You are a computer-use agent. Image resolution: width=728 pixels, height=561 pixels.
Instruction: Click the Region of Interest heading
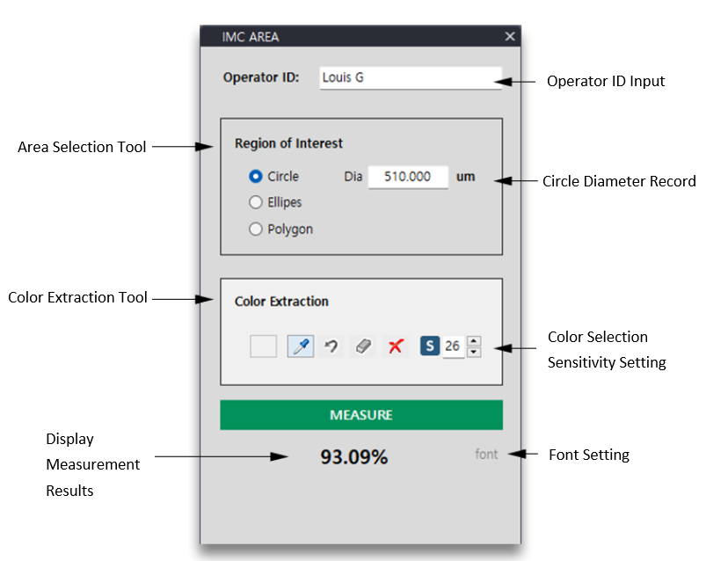pyautogui.click(x=288, y=143)
